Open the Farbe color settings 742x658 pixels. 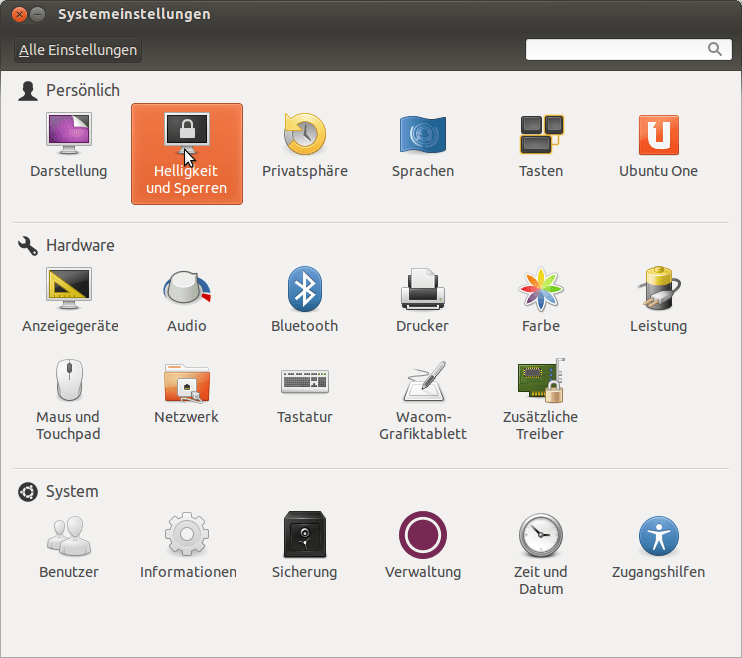541,300
